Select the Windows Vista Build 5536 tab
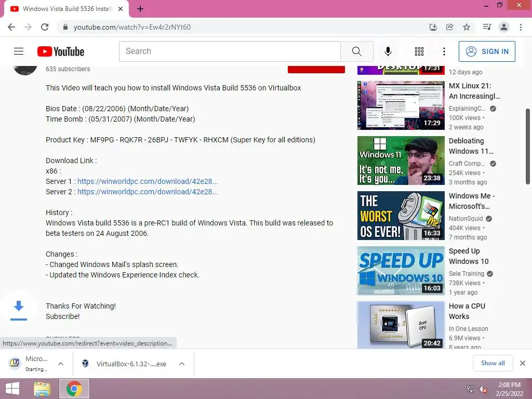This screenshot has width=532, height=399. click(x=66, y=9)
